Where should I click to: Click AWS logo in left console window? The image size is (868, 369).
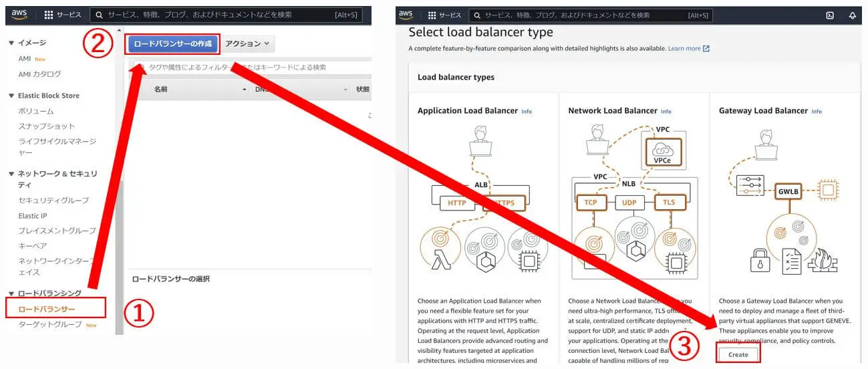pyautogui.click(x=19, y=14)
